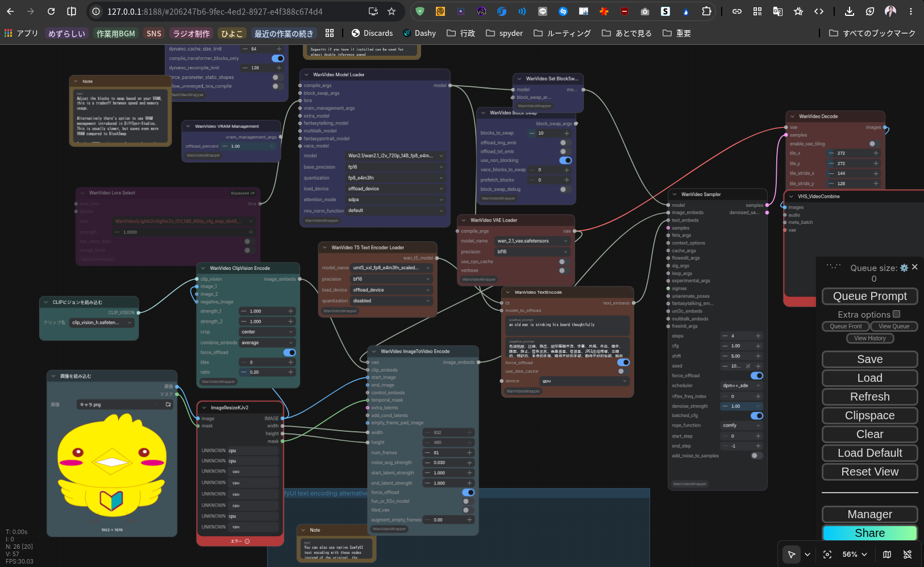Toggle use_non_blocking in Block Swap node
The image size is (924, 567).
(x=565, y=160)
